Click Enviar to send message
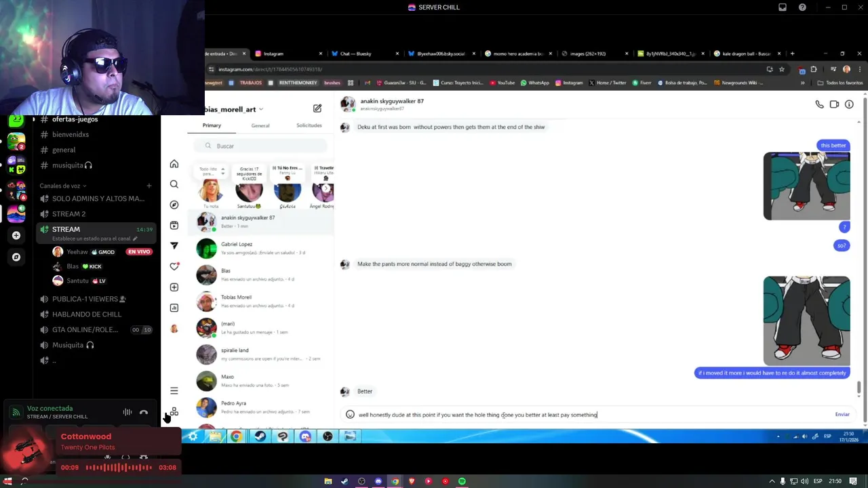868x488 pixels. [842, 414]
